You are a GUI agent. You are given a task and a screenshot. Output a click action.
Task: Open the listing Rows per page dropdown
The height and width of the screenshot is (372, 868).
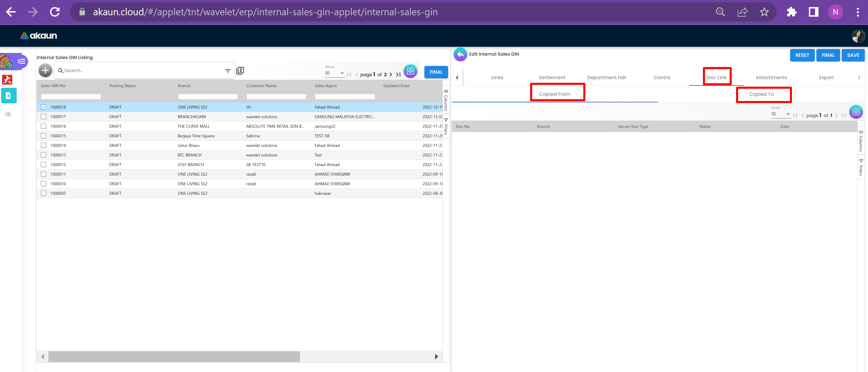[335, 73]
